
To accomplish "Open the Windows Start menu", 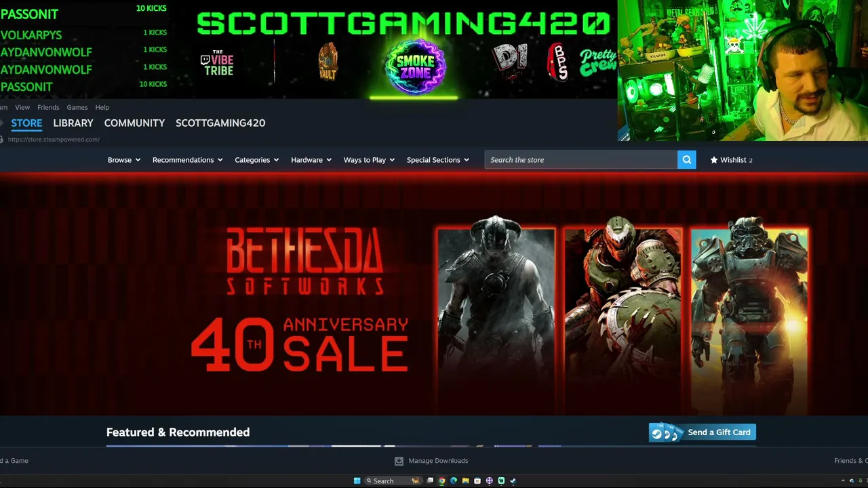I will [357, 481].
